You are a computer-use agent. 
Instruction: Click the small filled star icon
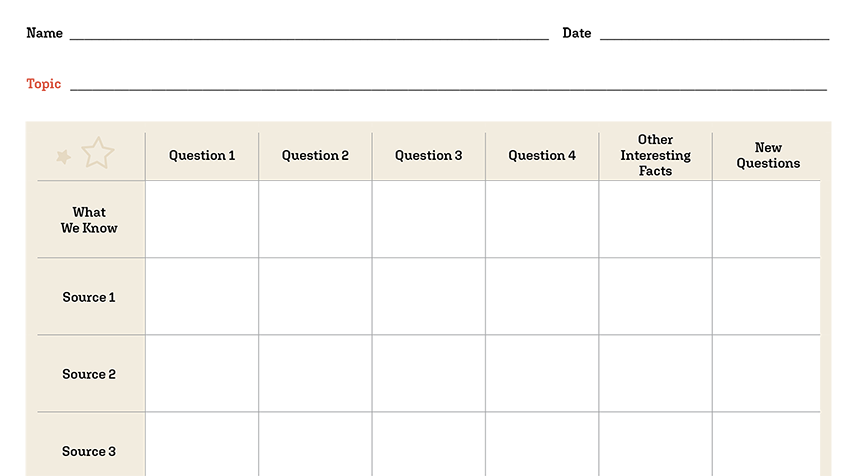pyautogui.click(x=63, y=157)
